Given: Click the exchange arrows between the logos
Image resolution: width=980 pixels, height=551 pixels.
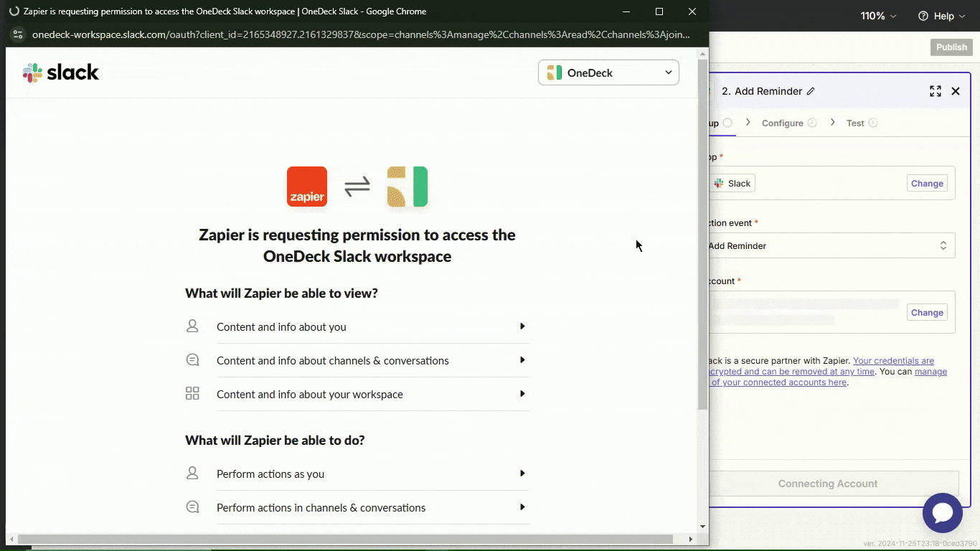Looking at the screenshot, I should [357, 187].
